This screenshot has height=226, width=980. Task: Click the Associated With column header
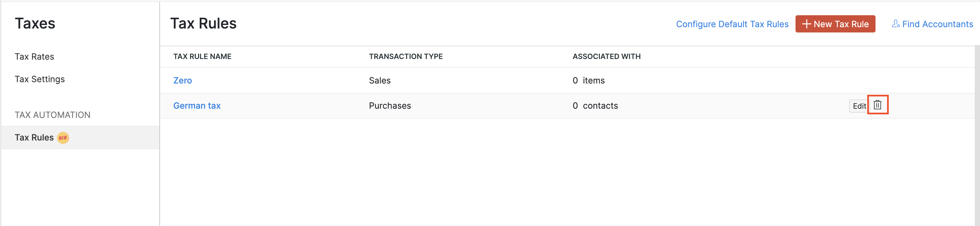point(606,56)
